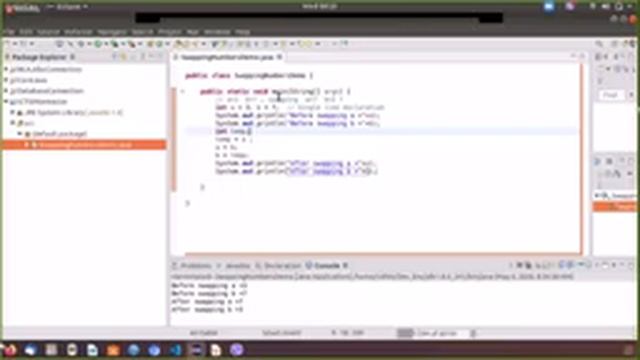Select highlighted SwappingNumbersDemo.java file in tree
The width and height of the screenshot is (640, 360).
point(83,144)
